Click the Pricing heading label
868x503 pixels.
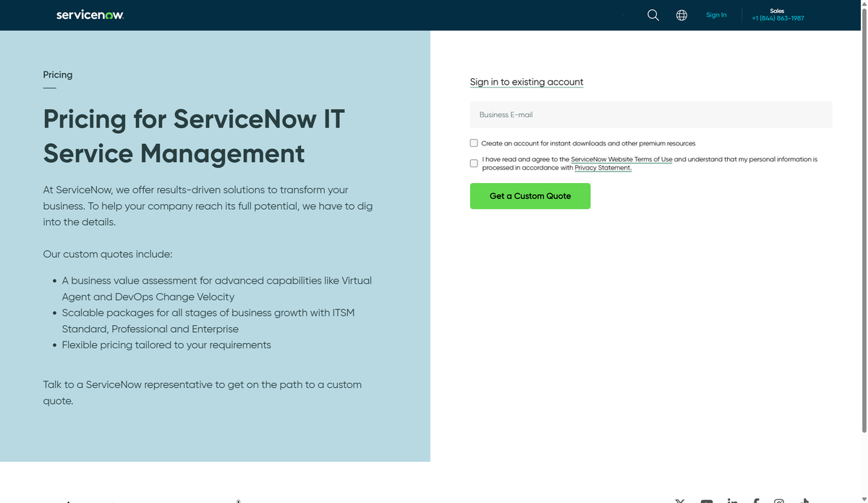pyautogui.click(x=57, y=75)
